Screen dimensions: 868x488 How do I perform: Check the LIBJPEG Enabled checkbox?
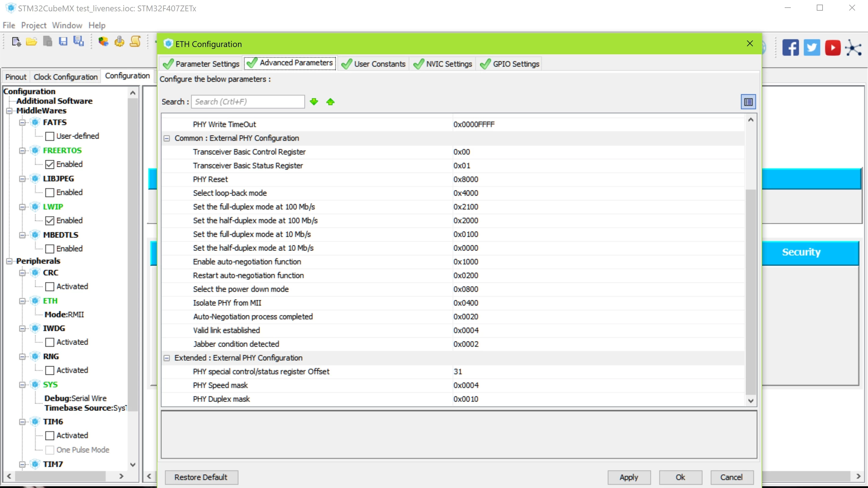[x=49, y=193]
